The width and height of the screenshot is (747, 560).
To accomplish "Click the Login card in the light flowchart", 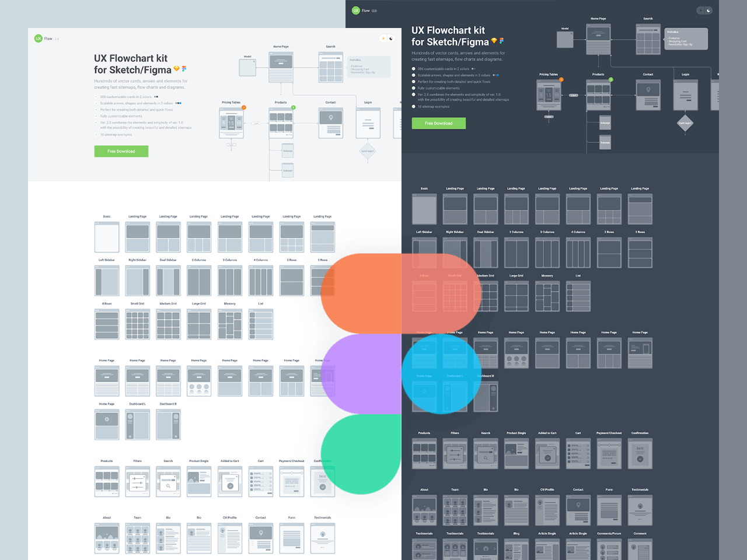I will (368, 123).
